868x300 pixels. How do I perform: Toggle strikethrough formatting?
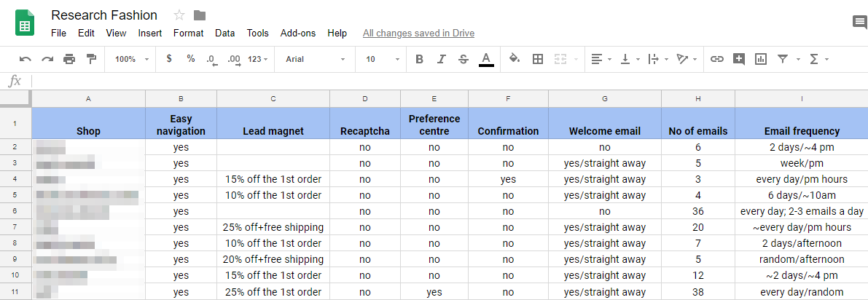pos(464,59)
